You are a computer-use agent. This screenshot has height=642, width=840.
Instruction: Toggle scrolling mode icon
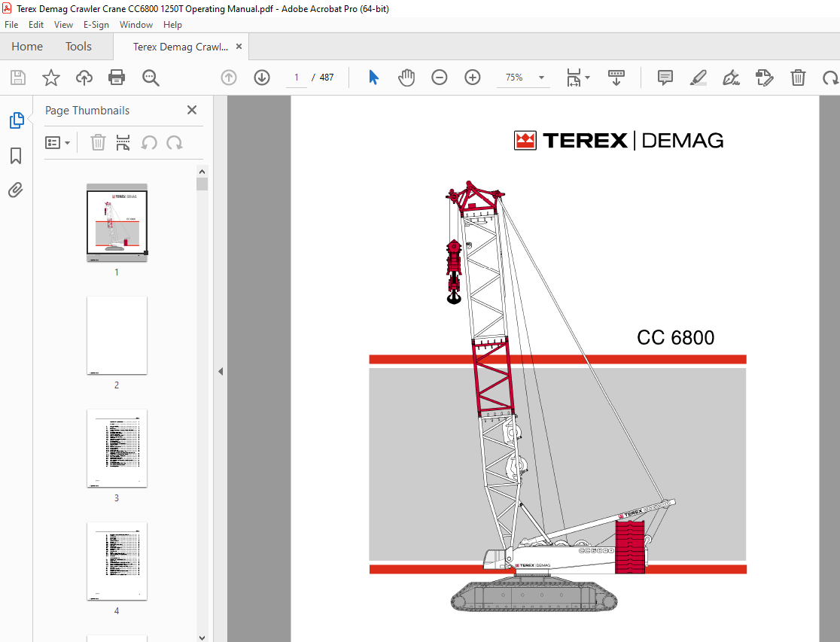(616, 78)
